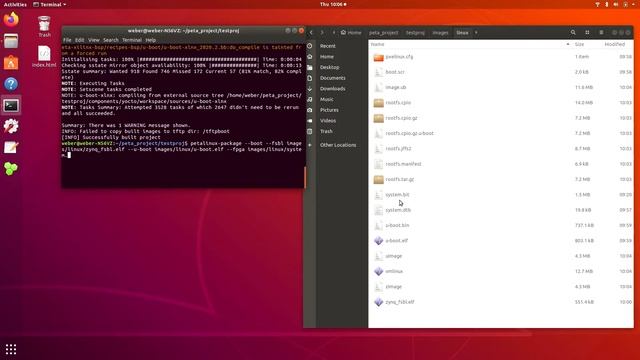Select the vmlinux file icon

pos(378,271)
